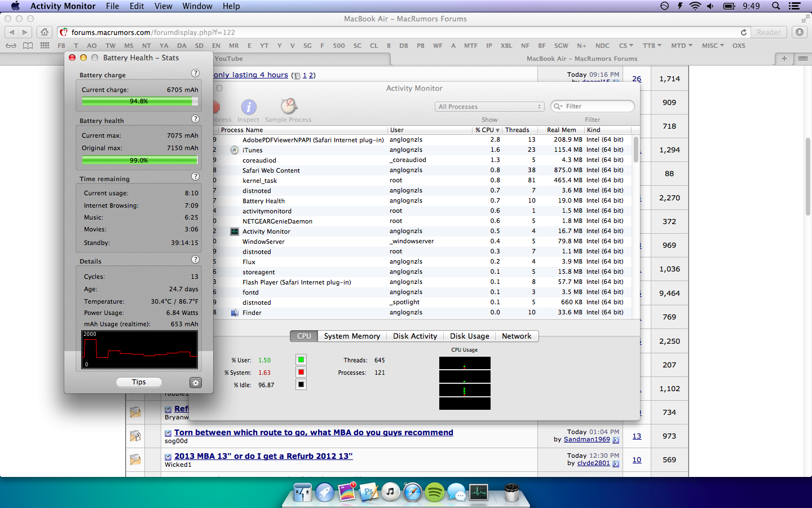Open File menu in menu bar

pyautogui.click(x=112, y=6)
